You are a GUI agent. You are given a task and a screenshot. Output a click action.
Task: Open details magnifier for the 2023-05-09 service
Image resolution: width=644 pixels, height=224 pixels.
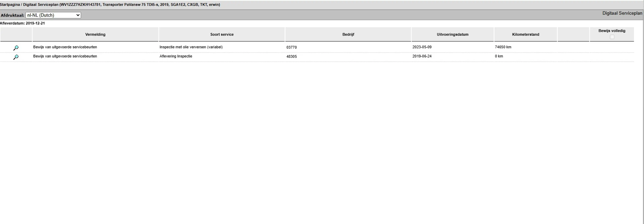click(16, 48)
